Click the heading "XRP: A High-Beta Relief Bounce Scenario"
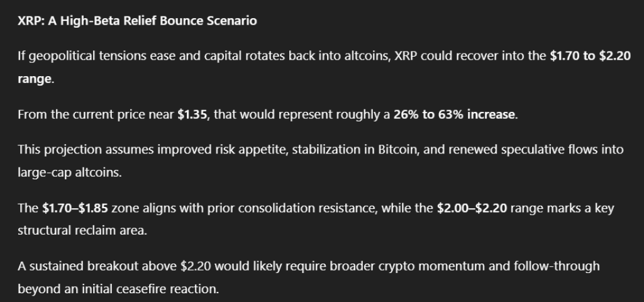This screenshot has width=644, height=302. [137, 21]
